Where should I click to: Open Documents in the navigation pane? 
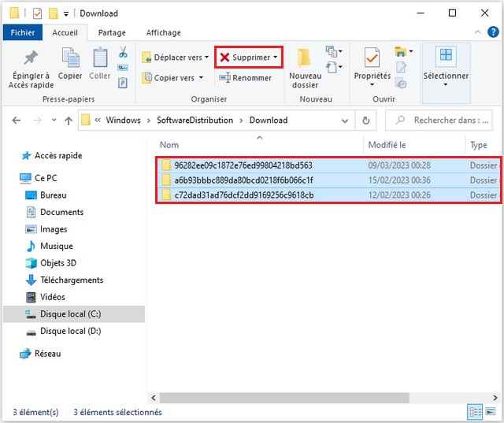point(54,212)
